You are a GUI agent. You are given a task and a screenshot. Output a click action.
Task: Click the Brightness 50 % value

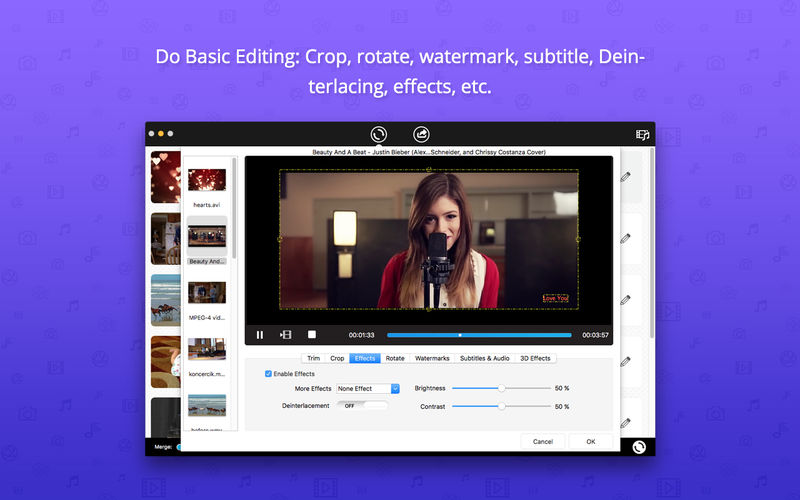pyautogui.click(x=562, y=388)
